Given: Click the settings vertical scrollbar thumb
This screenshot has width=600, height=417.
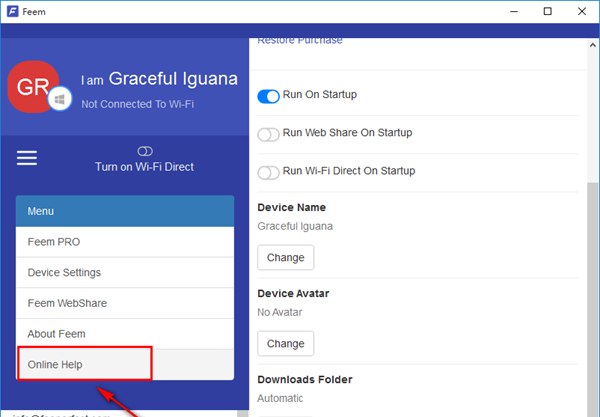Looking at the screenshot, I should (593, 300).
